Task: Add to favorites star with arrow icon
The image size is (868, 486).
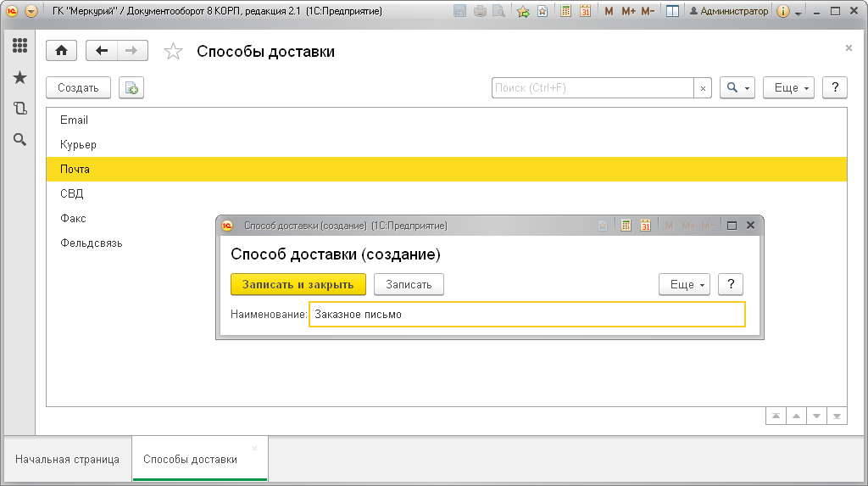Action: (x=522, y=11)
